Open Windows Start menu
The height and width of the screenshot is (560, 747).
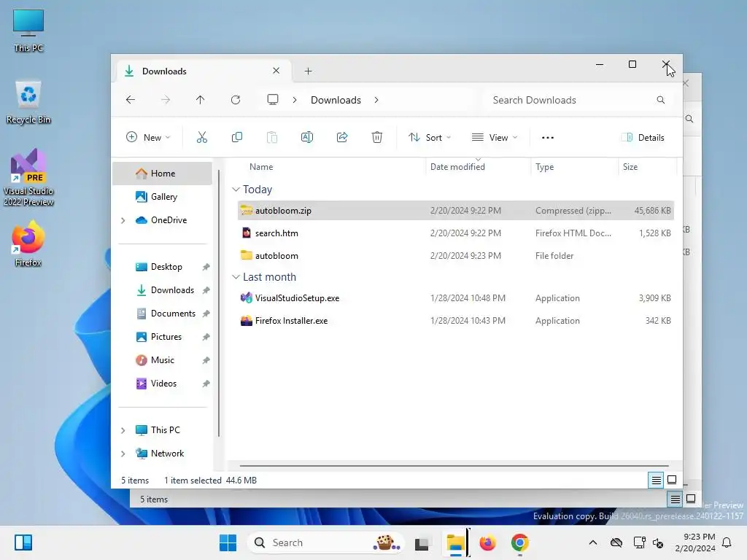228,542
